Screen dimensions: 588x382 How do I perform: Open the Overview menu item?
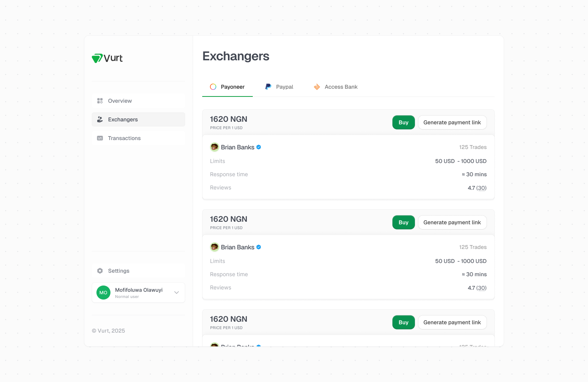coord(138,101)
